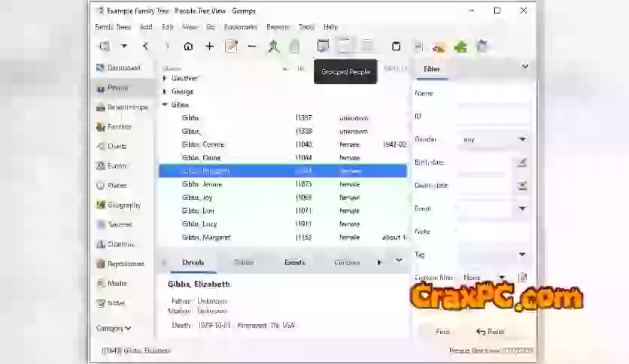Image resolution: width=629 pixels, height=364 pixels.
Task: Open Citations category in sidebar
Action: pos(123,244)
